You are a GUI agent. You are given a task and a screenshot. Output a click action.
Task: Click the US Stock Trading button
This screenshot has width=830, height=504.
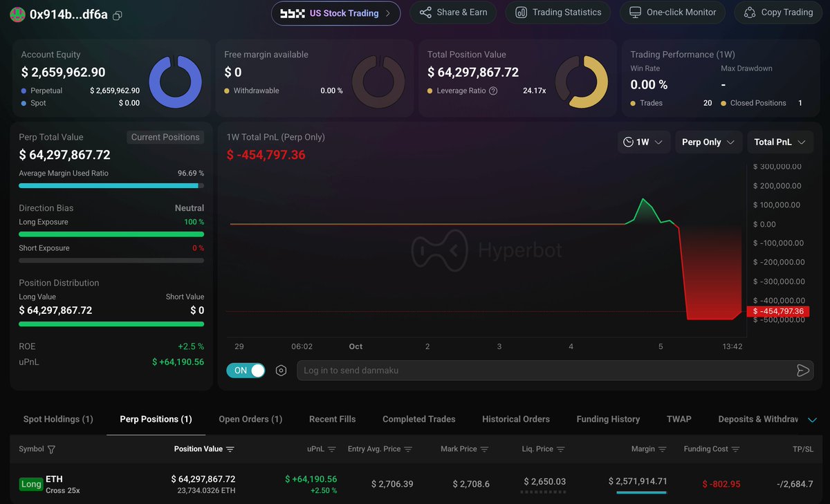335,13
